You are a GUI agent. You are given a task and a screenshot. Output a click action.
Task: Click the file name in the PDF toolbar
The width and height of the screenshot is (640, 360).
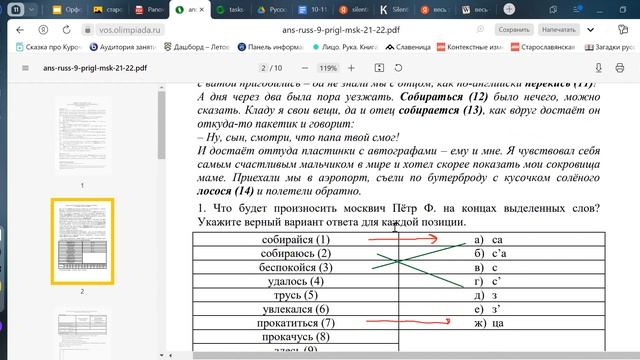pos(95,68)
